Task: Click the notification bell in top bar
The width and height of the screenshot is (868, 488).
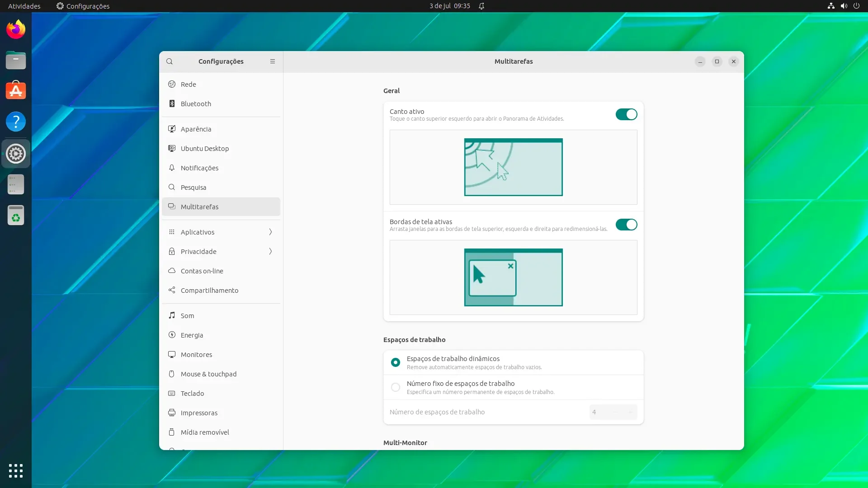Action: coord(481,6)
